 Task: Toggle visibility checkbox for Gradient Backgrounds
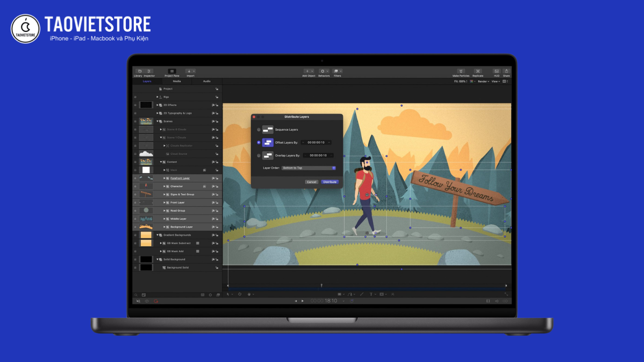(135, 235)
